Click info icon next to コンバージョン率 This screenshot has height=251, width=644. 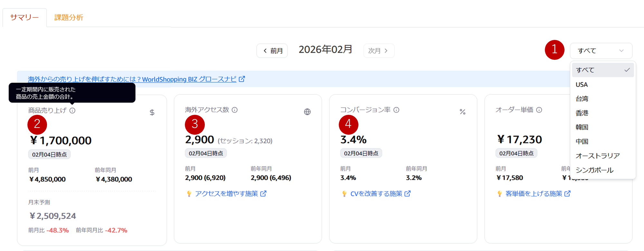click(396, 110)
